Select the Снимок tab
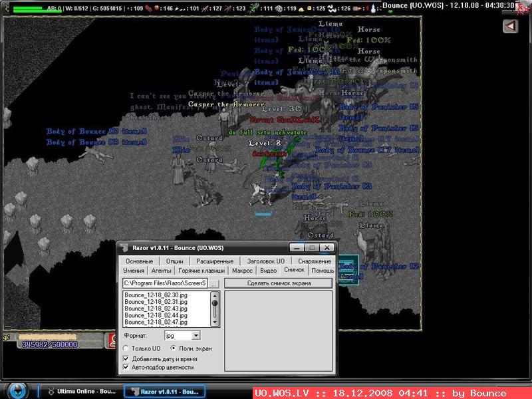Screen dimensions: 532x399 click(x=294, y=270)
